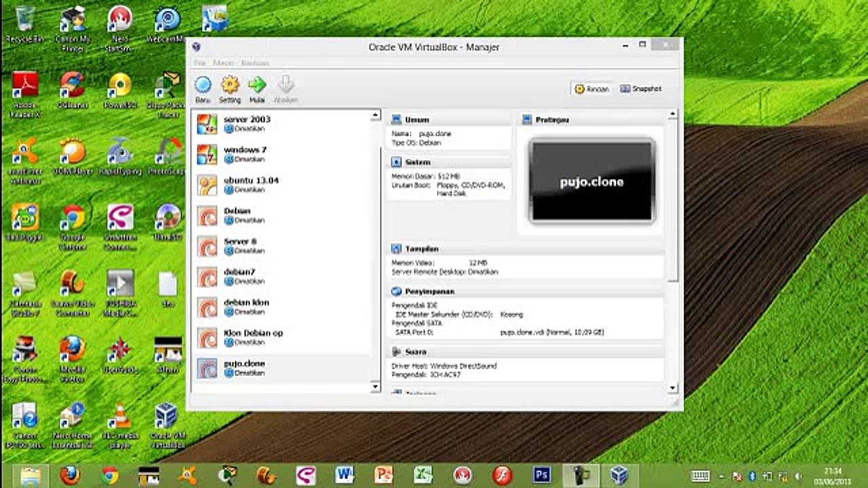The image size is (868, 488).
Task: Collapse the Umum details section header
Action: pyautogui.click(x=416, y=120)
